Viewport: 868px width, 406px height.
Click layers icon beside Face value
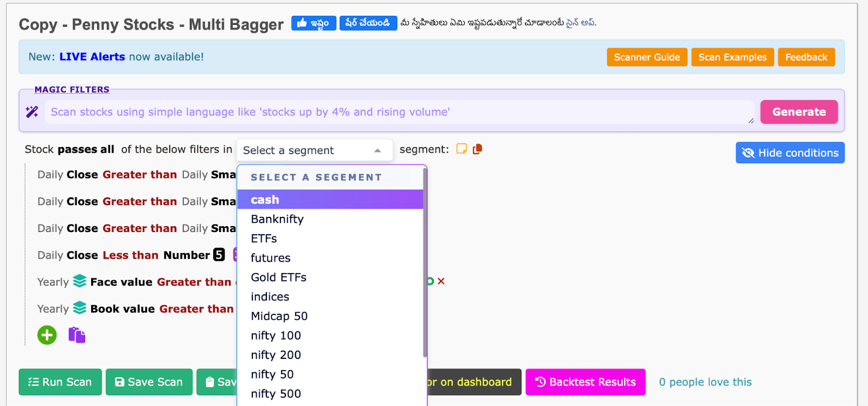click(x=80, y=281)
